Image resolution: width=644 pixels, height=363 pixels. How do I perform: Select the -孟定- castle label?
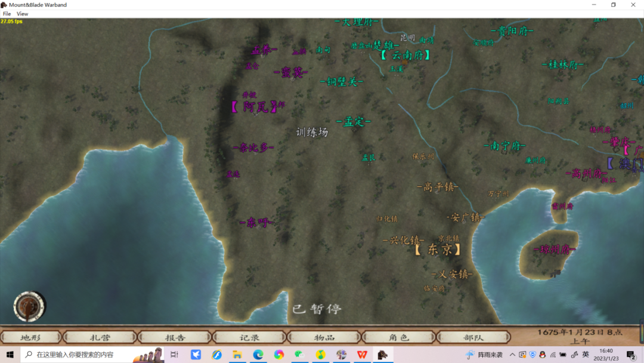[354, 122]
